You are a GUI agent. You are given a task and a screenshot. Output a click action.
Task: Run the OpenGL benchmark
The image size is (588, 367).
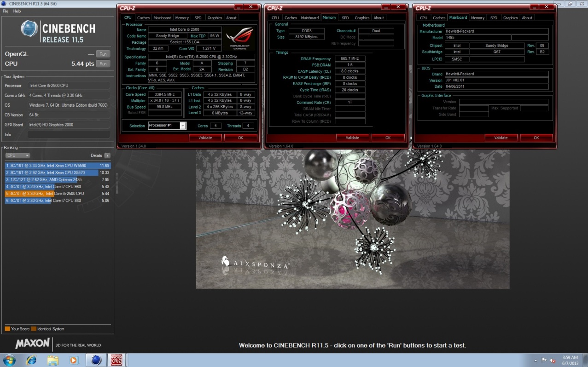point(103,54)
